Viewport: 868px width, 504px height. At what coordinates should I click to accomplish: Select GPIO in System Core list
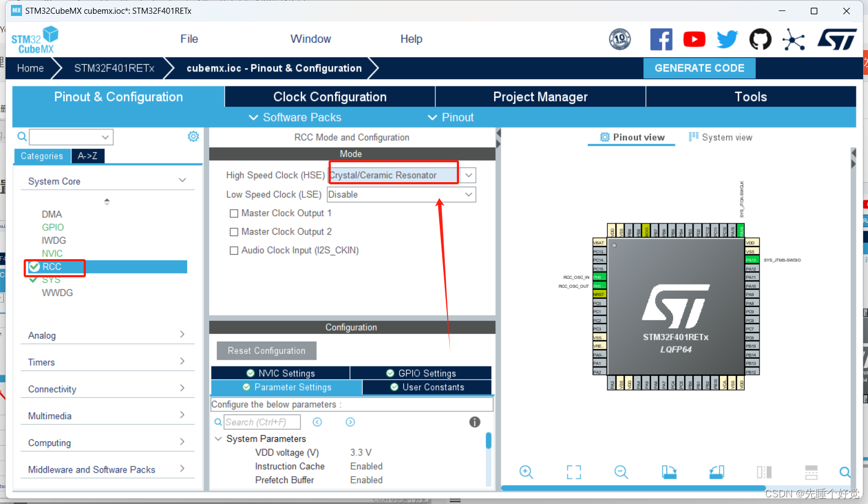(53, 227)
